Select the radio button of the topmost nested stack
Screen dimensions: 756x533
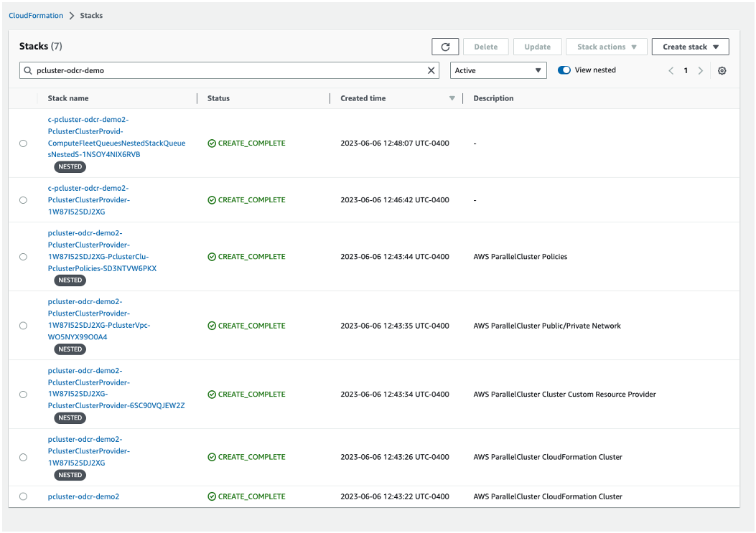coord(23,143)
